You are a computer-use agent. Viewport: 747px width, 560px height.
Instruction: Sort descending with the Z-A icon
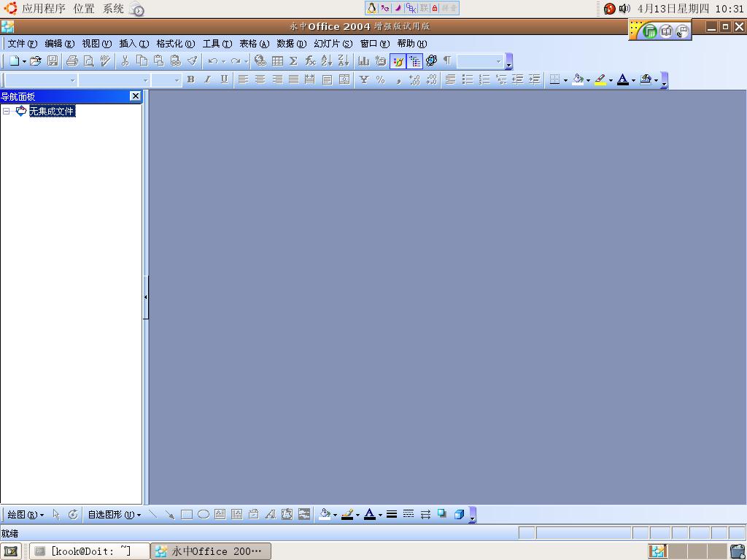pos(344,61)
